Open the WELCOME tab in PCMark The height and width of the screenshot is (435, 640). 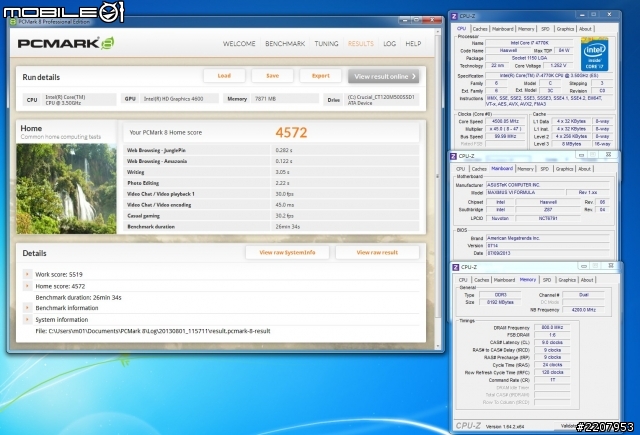click(239, 44)
